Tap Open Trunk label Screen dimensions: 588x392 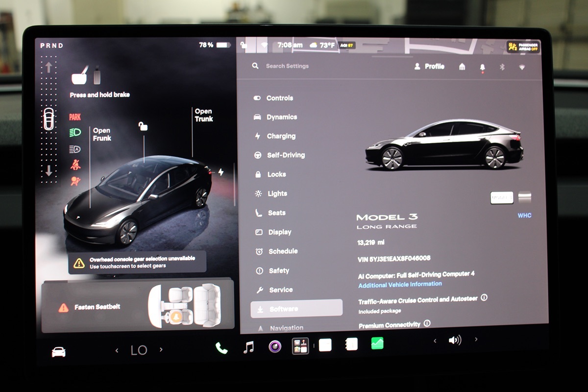point(203,115)
